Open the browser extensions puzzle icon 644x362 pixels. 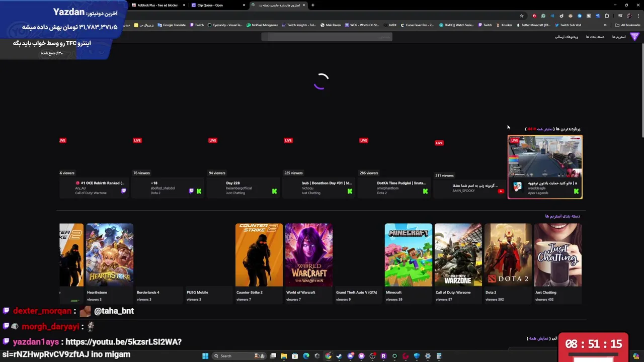(607, 16)
